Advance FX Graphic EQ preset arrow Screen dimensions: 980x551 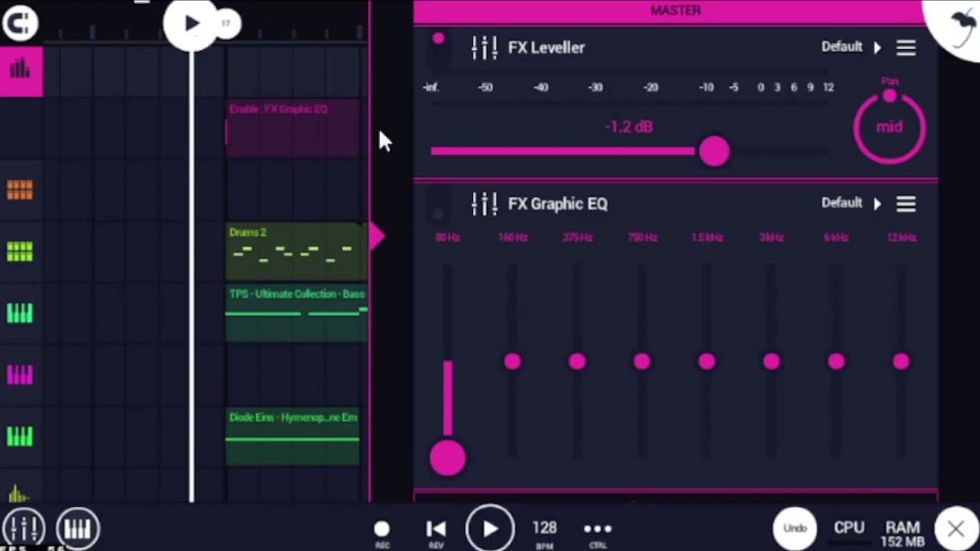[877, 204]
